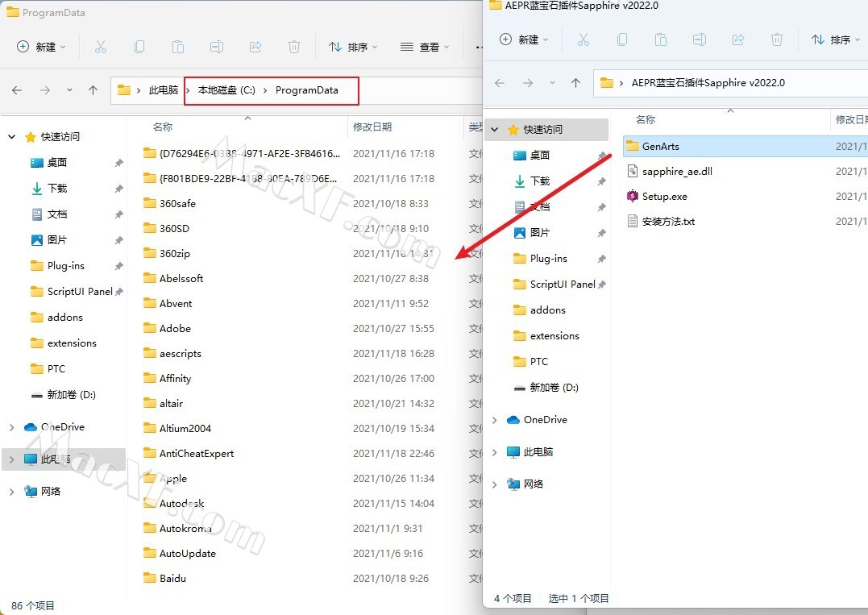Click the copy icon in Sapphire window
868x615 pixels.
(x=622, y=39)
